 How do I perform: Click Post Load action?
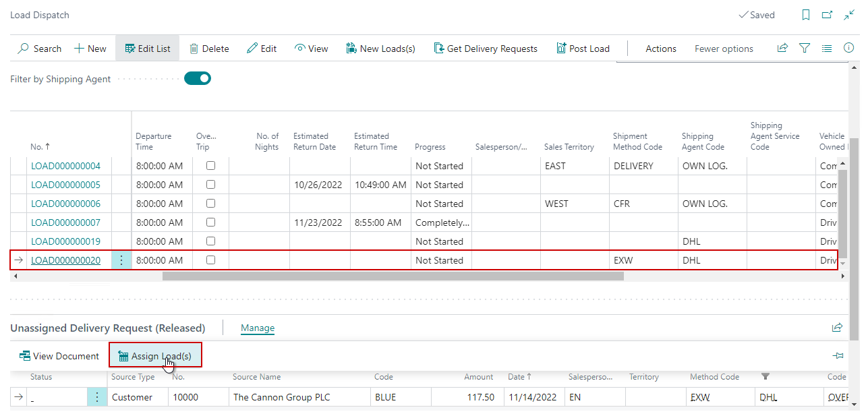click(x=583, y=49)
